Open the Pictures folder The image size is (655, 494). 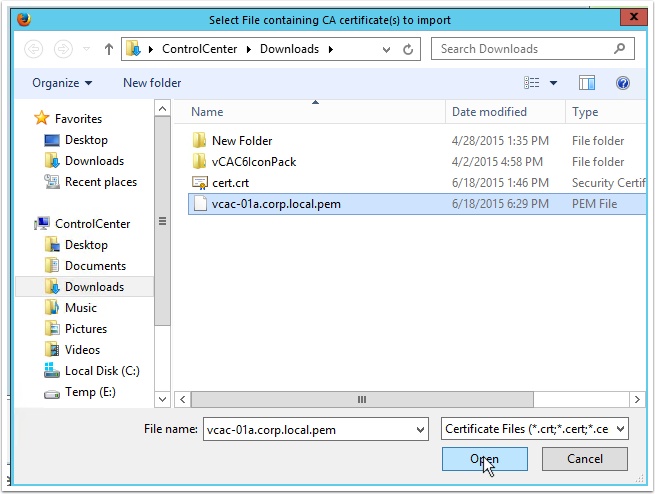pyautogui.click(x=86, y=329)
